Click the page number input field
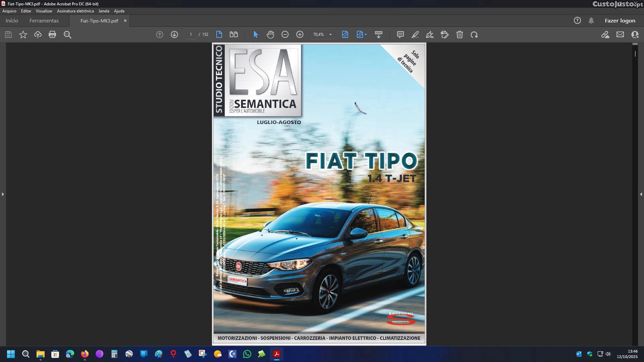 (191, 35)
